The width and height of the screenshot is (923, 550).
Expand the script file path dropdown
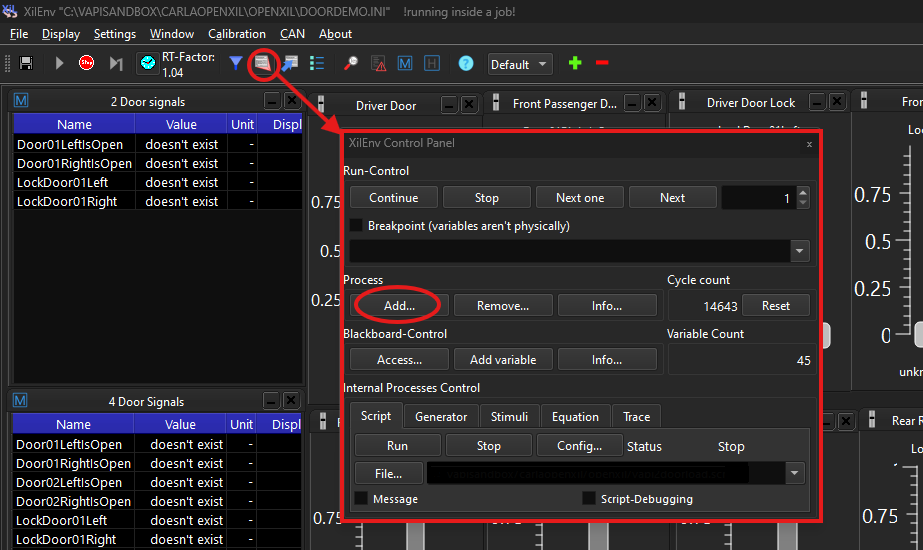pos(796,473)
